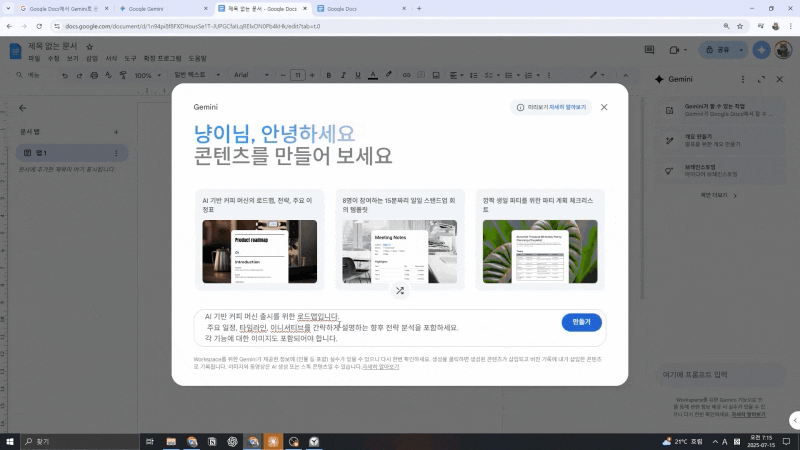The height and width of the screenshot is (450, 800).
Task: Toggle bold formatting
Action: 329,76
